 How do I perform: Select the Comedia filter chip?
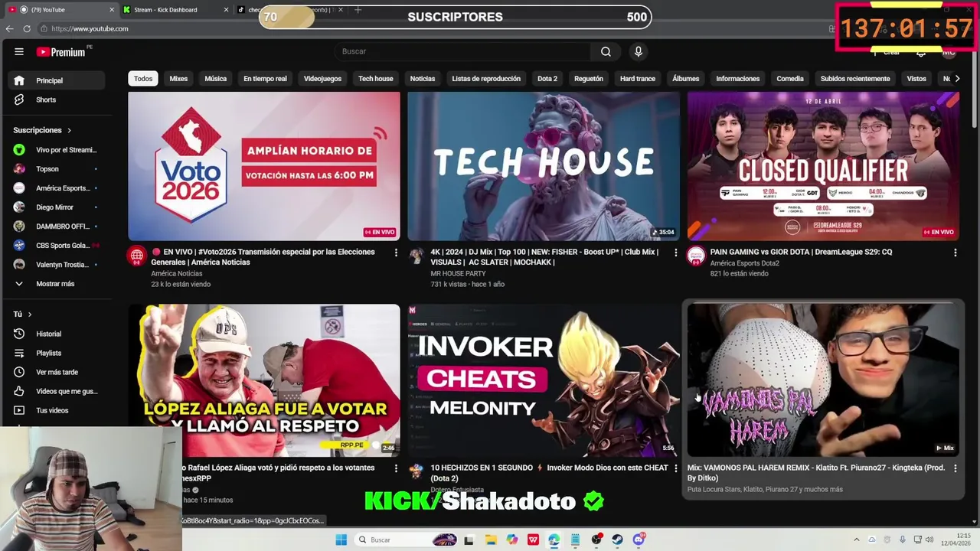coord(790,79)
